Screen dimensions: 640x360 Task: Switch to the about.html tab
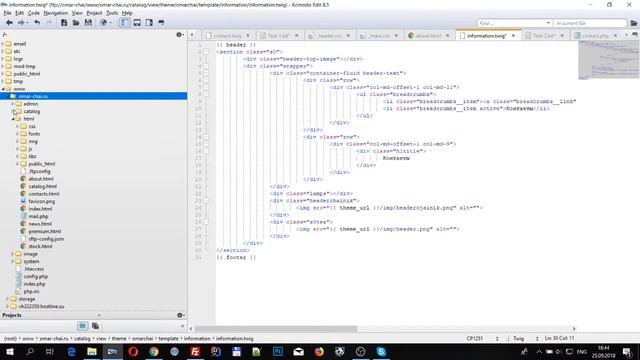pos(428,36)
